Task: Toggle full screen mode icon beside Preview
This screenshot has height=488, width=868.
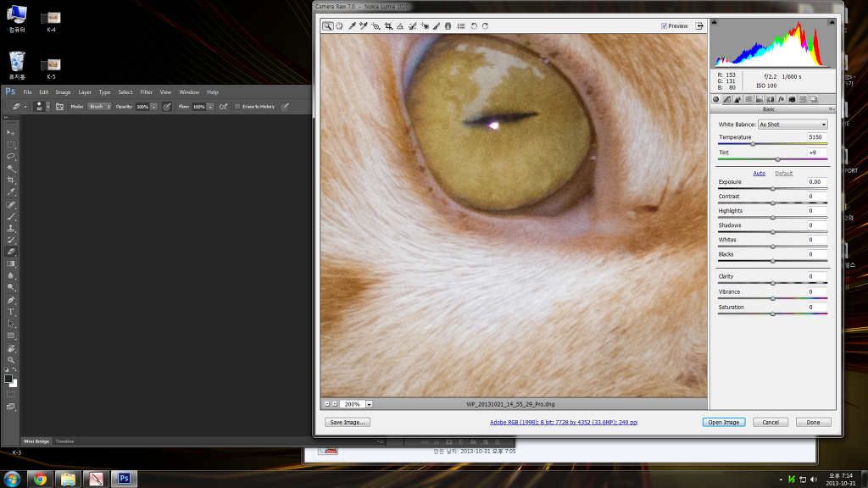Action: 700,26
